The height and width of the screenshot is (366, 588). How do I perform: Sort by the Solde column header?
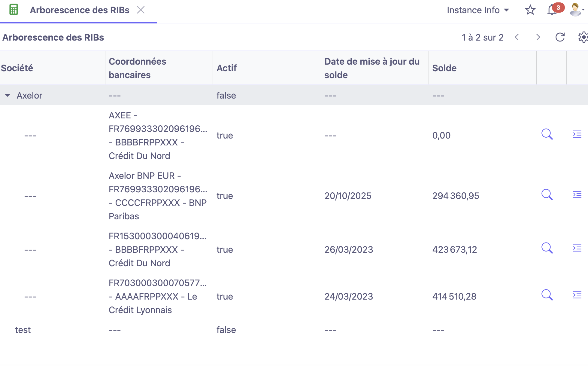coord(444,68)
